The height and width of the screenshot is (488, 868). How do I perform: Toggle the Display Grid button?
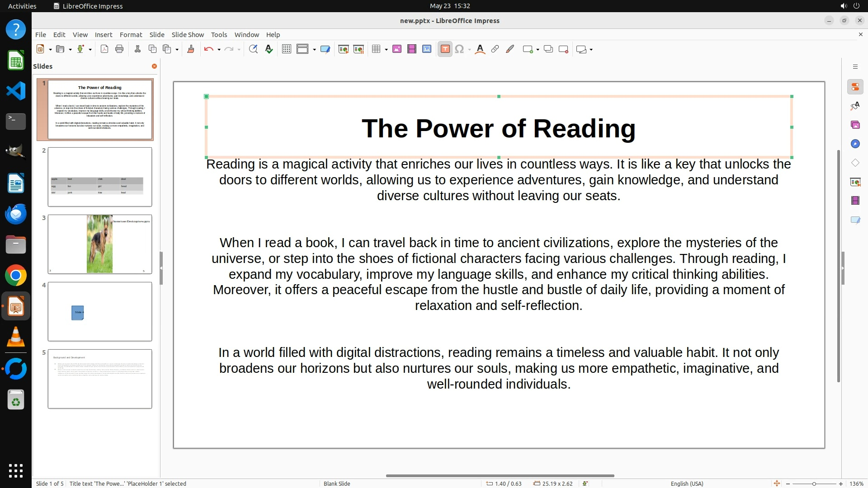[287, 49]
